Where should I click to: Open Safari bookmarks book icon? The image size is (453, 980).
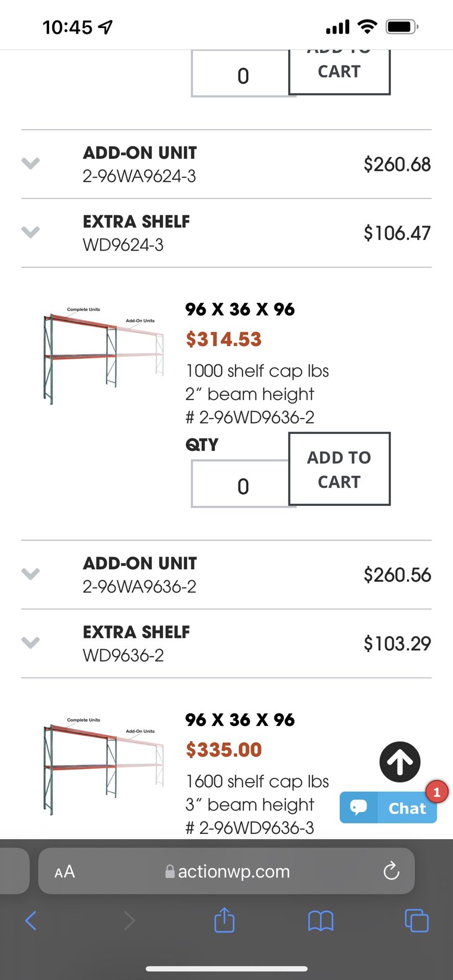pos(321,921)
